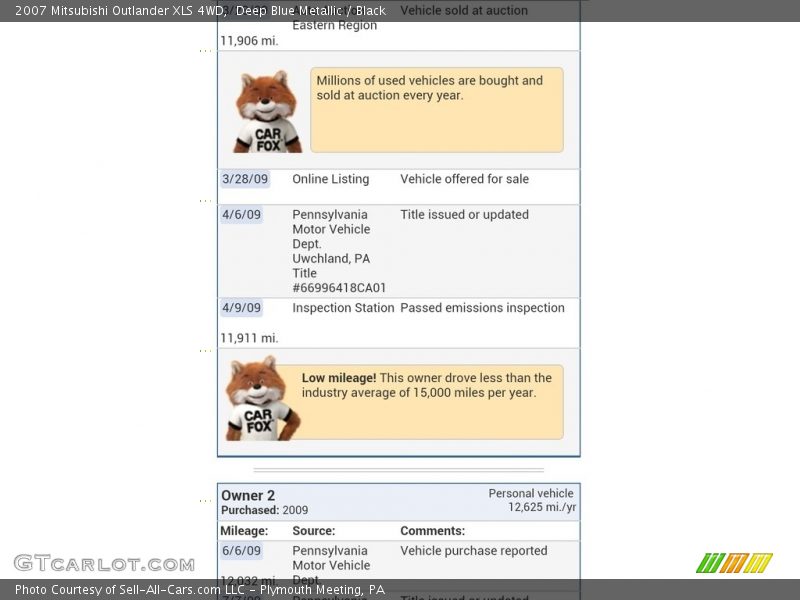Click the 11,906 mi. mileage reading
The image size is (800, 600).
coord(249,41)
